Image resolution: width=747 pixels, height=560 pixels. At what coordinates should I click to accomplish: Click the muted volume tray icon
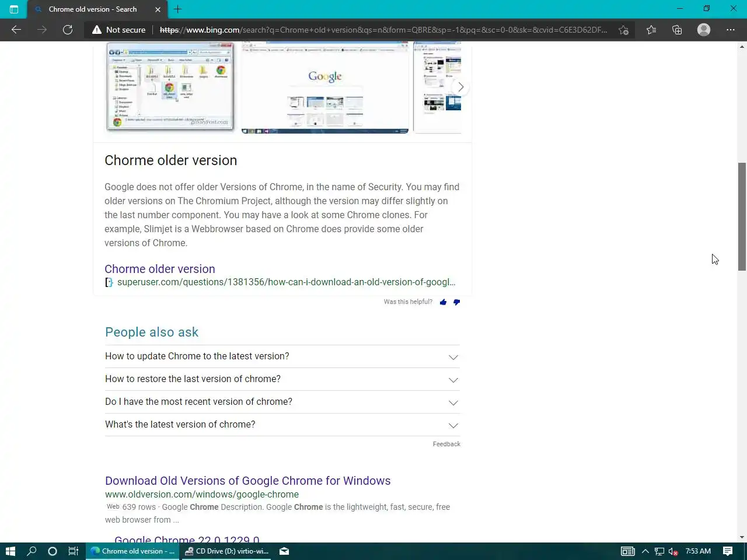point(673,551)
